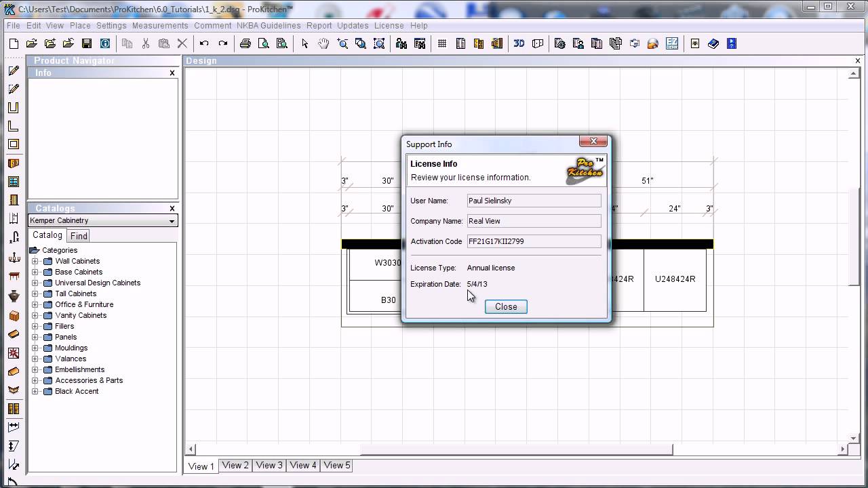Select the U-shaped room tool

[14, 107]
